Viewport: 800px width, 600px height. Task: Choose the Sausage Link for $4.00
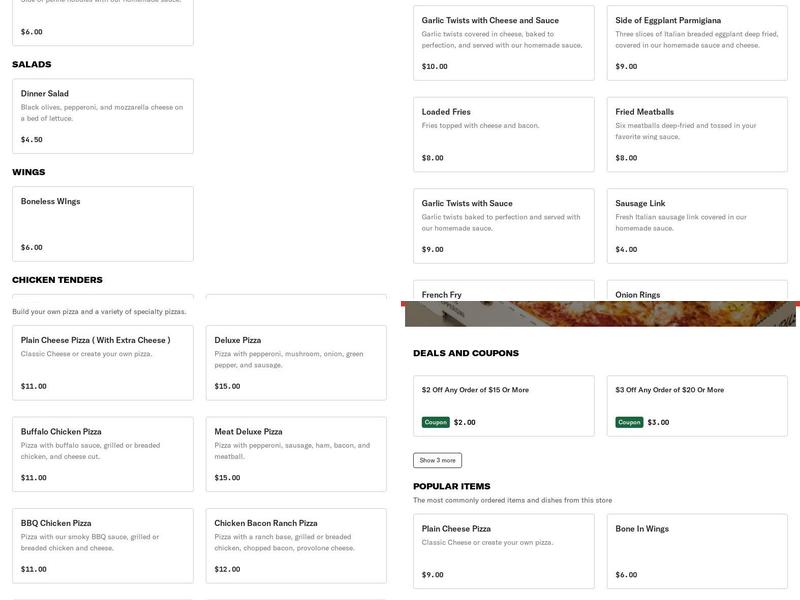coord(697,226)
